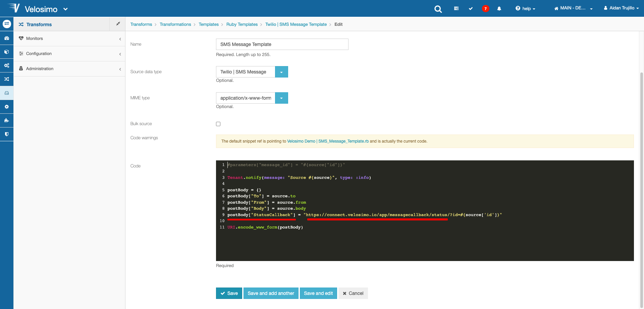This screenshot has width=644, height=309.
Task: Click the shuffle icon beside Transforms header
Action: (21, 24)
